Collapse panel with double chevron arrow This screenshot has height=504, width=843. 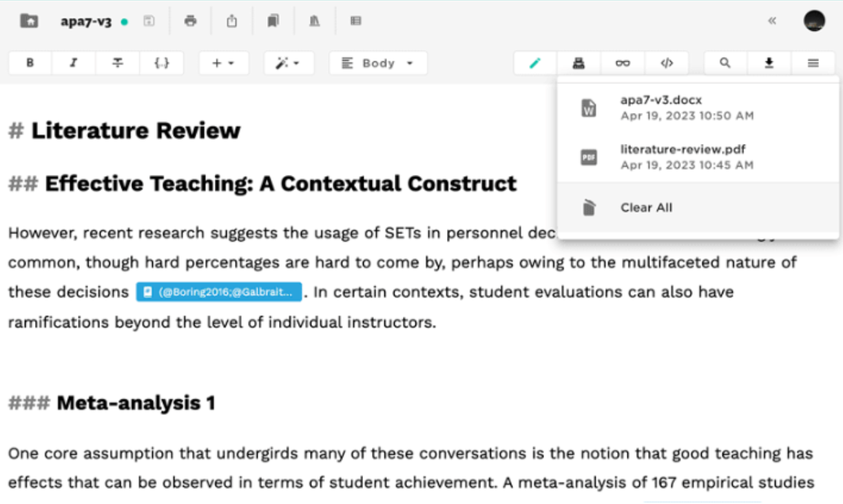coord(772,21)
